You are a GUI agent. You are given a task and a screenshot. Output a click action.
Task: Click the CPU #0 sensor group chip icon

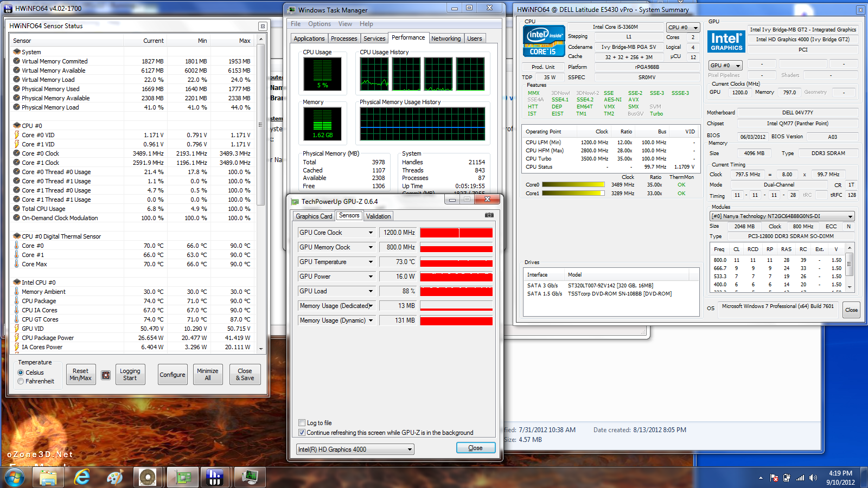tap(17, 126)
